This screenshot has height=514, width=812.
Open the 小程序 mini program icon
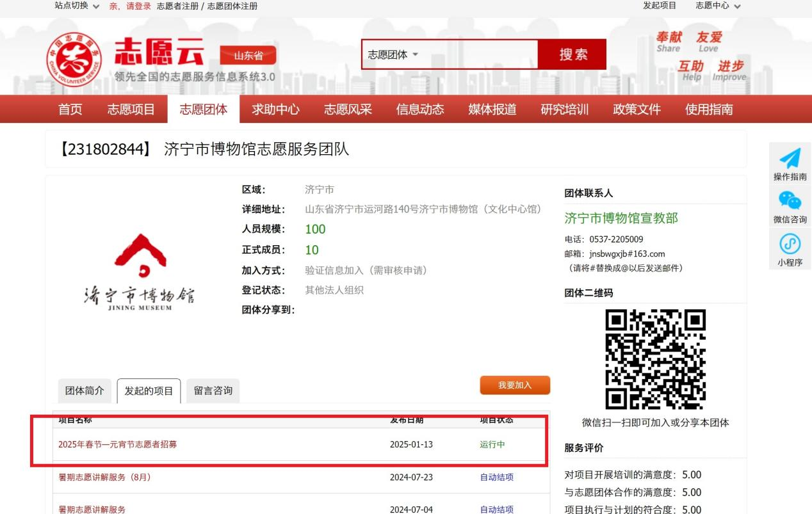(790, 244)
